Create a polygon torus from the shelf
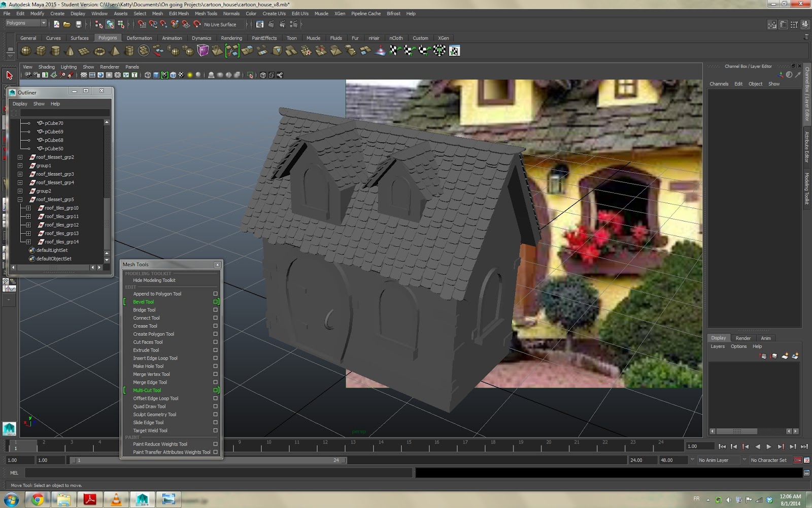Image resolution: width=812 pixels, height=508 pixels. click(99, 51)
